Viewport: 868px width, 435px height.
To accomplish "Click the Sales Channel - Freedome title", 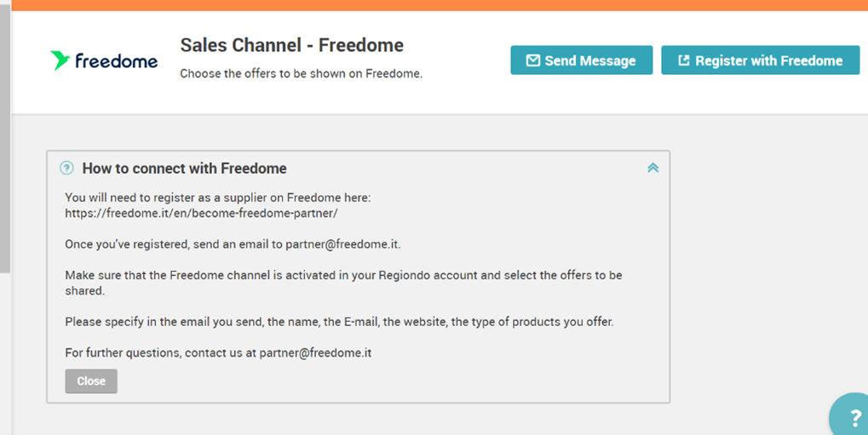I will click(291, 45).
